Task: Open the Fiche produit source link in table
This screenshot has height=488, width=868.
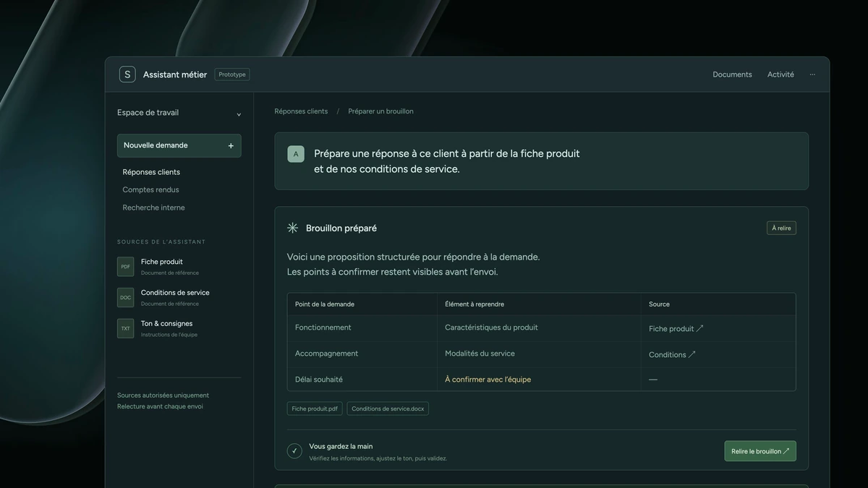Action: 676,329
